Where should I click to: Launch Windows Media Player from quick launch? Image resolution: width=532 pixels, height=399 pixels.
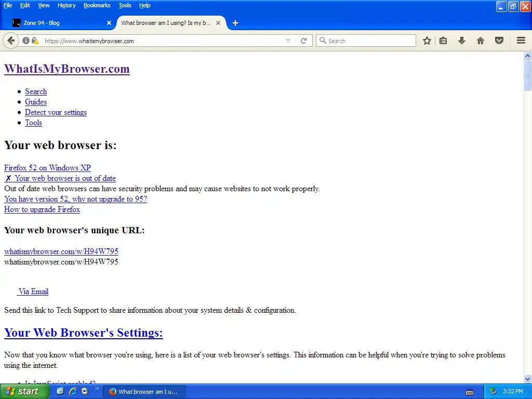(x=85, y=391)
